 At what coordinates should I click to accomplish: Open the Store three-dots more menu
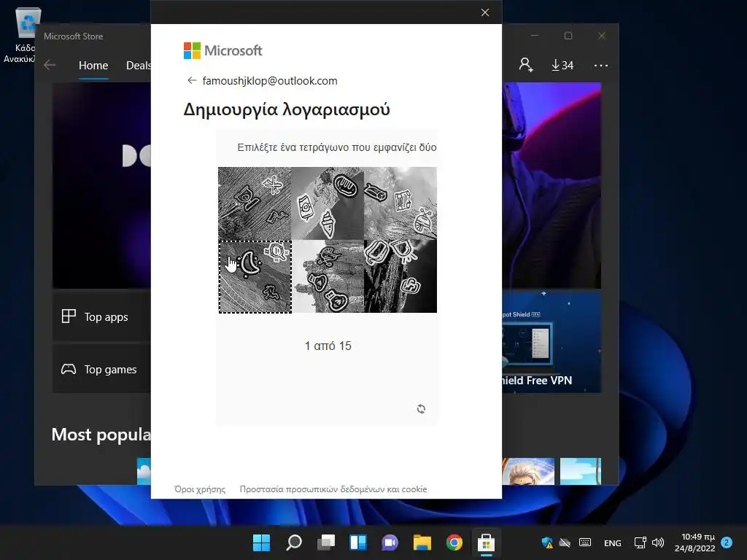601,65
